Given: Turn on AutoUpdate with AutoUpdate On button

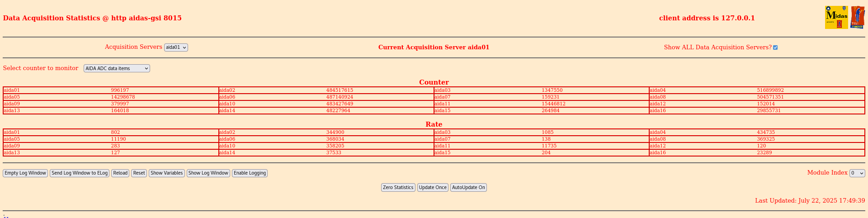Looking at the screenshot, I should click(468, 187).
